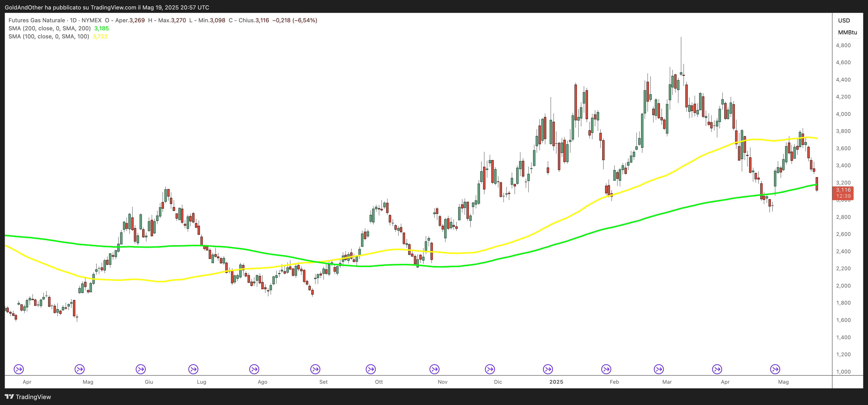This screenshot has height=405, width=868.
Task: Select the contract-roll marker above Feb
Action: pyautogui.click(x=606, y=369)
